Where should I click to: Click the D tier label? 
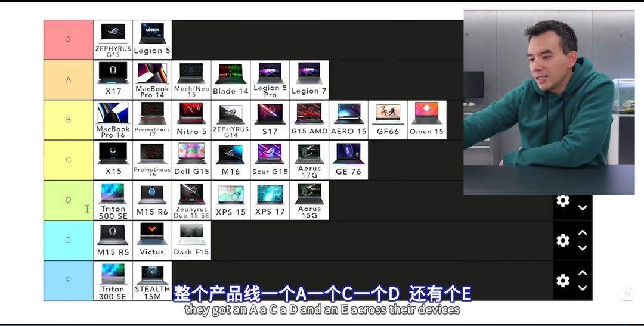69,200
